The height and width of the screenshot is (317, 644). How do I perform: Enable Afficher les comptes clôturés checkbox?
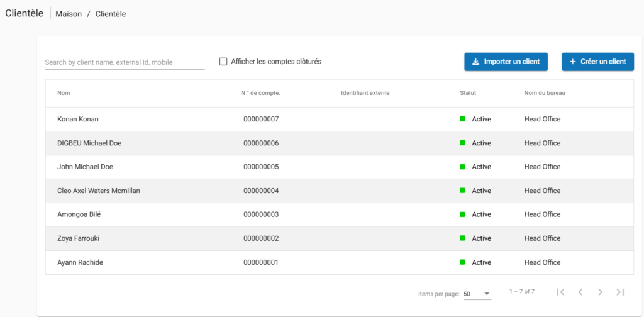pyautogui.click(x=223, y=62)
